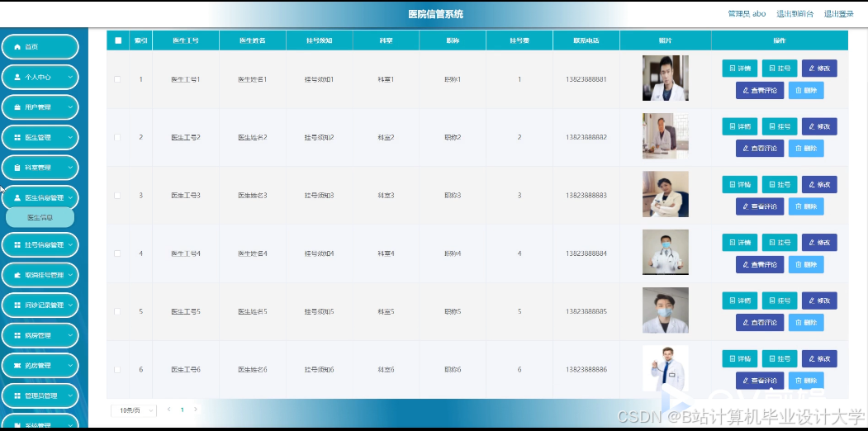The image size is (868, 431).
Task: Expand the 挂号信息管理 menu chevron
Action: [70, 244]
